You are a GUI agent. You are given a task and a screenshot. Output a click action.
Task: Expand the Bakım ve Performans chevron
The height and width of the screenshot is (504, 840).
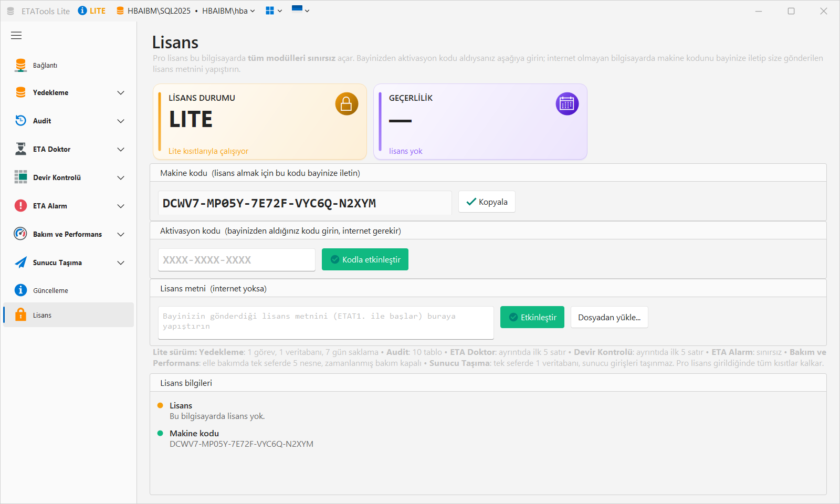tap(121, 235)
